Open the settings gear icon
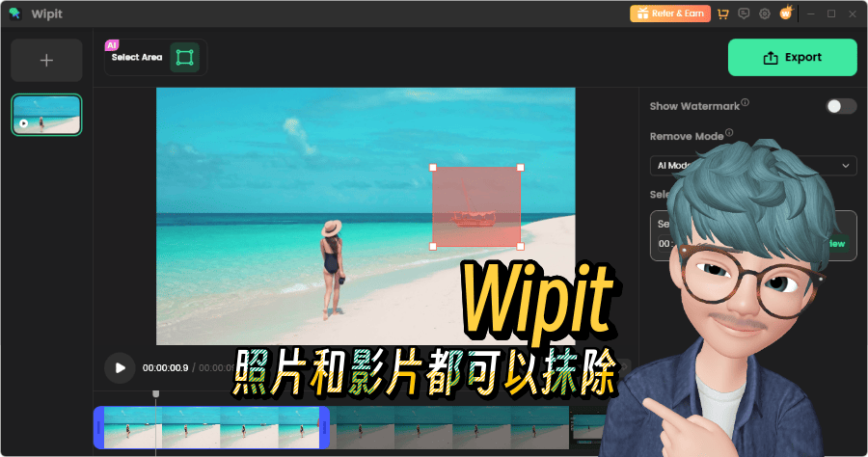 [765, 13]
